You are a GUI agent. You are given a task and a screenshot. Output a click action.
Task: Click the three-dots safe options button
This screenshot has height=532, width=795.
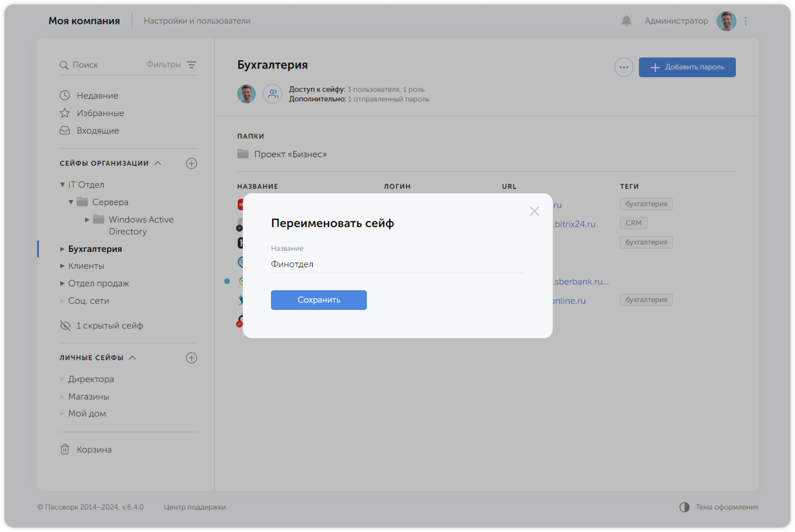[624, 67]
